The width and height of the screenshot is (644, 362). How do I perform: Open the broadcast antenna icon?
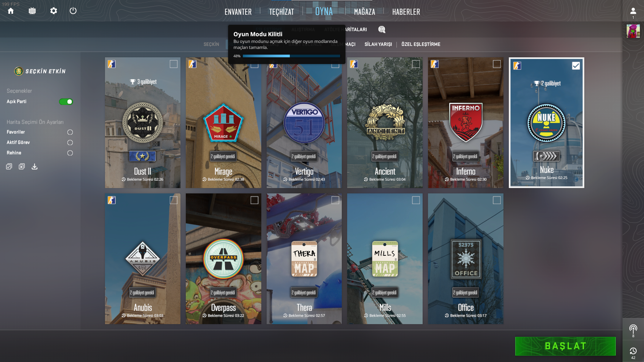[633, 329]
